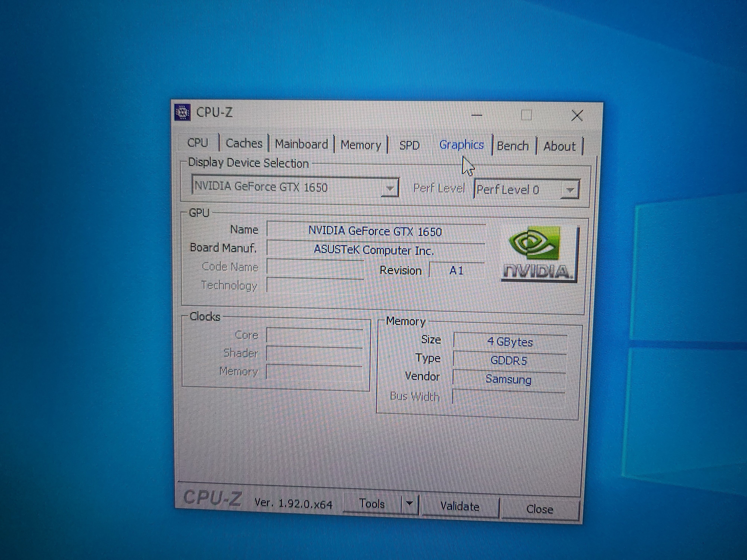This screenshot has height=560, width=747.
Task: Open the Mainboard tab
Action: coord(301,144)
